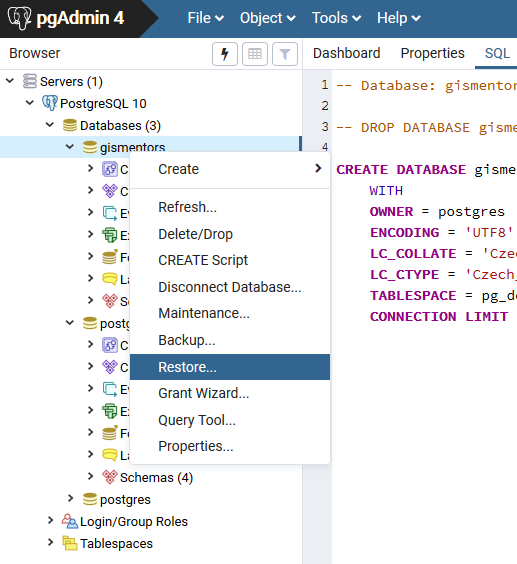
Task: Click Foreign Data Wrappers icon in second database
Action: [x=110, y=433]
